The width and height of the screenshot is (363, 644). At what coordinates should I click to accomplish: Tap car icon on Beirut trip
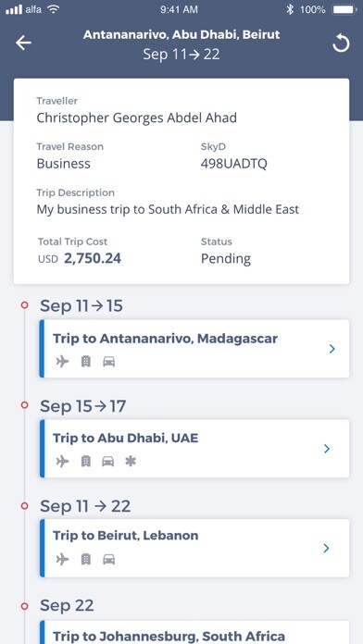tap(109, 559)
